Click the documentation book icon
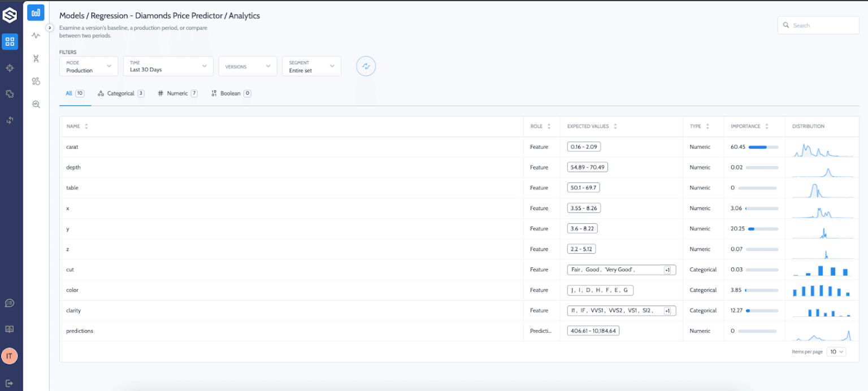 (9, 329)
